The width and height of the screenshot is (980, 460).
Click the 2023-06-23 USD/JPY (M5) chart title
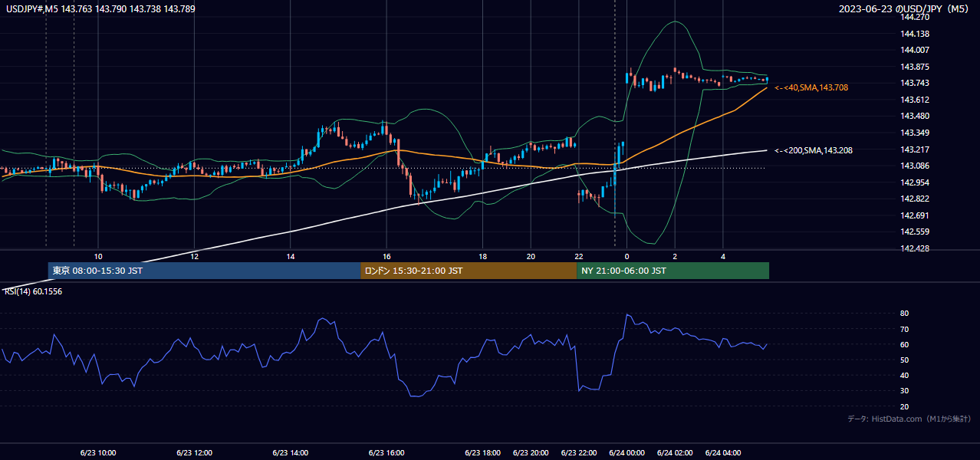pyautogui.click(x=905, y=9)
